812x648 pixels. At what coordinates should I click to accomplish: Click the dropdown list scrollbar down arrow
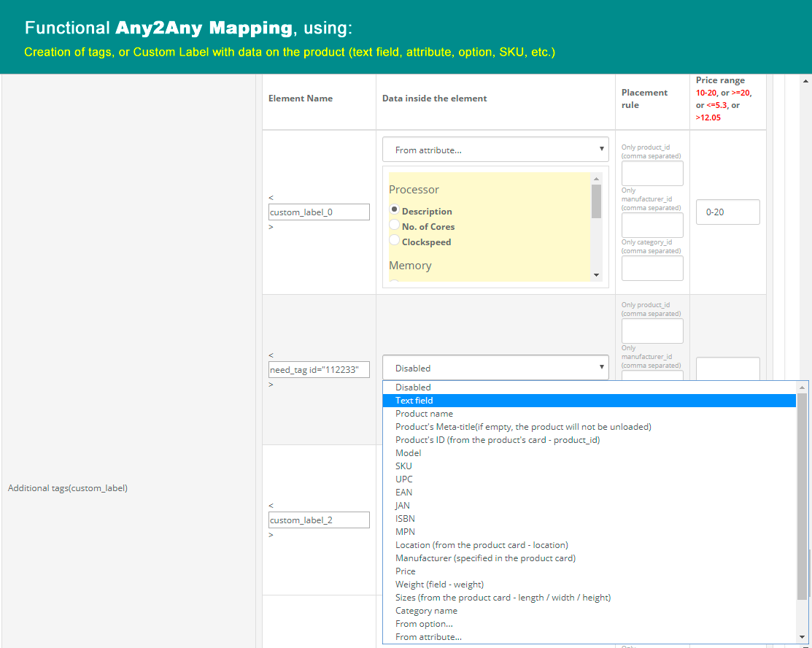tap(803, 637)
